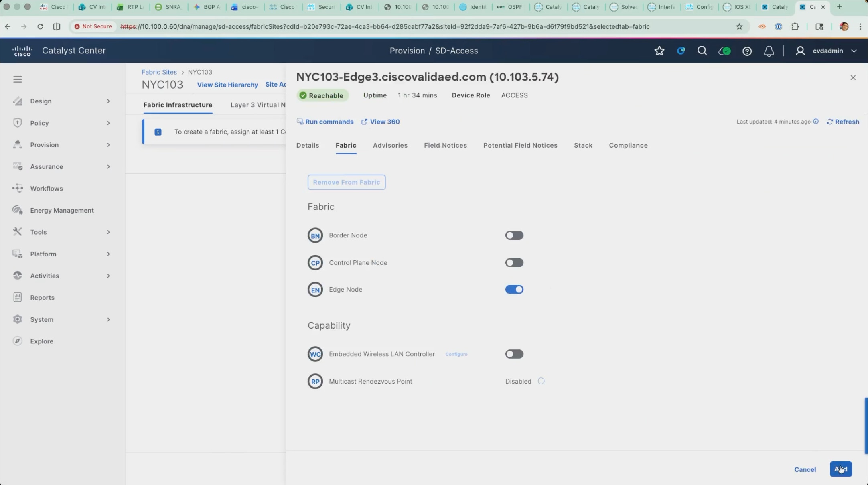
Task: Open the notifications bell icon
Action: (x=769, y=51)
